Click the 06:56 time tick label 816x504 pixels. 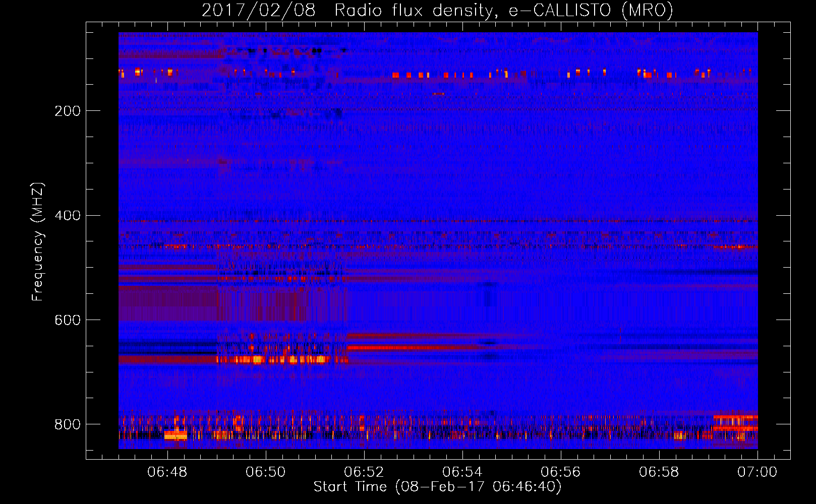pos(560,472)
